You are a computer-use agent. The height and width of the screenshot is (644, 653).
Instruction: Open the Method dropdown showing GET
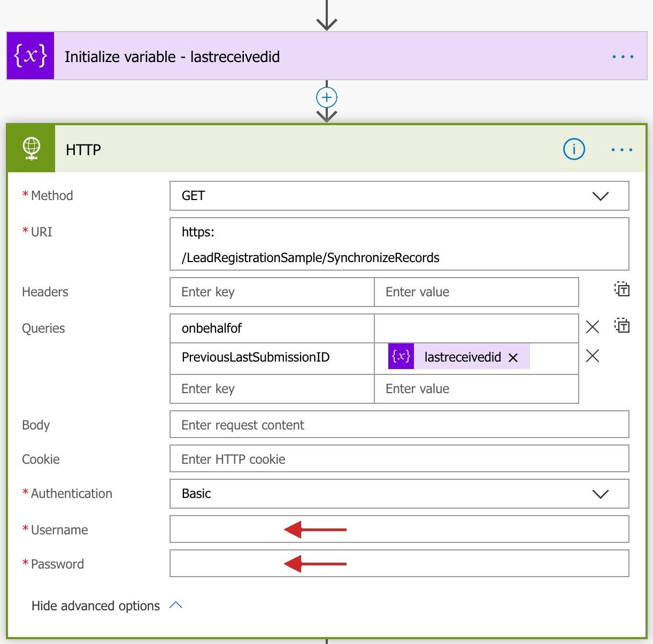pos(399,196)
